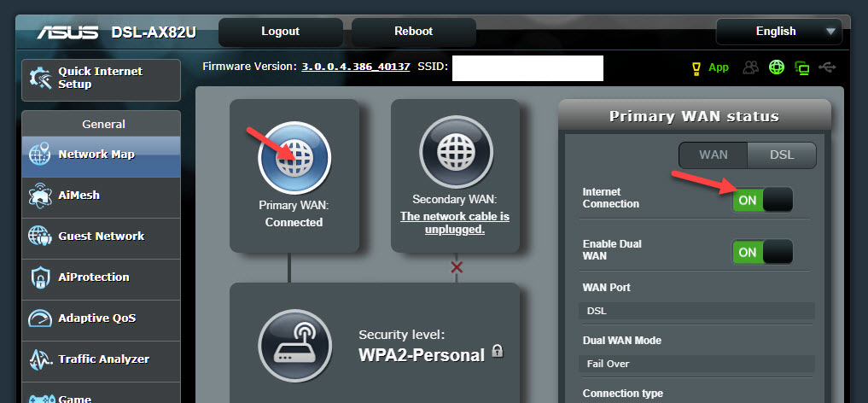This screenshot has width=868, height=403.
Task: Click the Dual WAN Mode label
Action: click(x=622, y=341)
